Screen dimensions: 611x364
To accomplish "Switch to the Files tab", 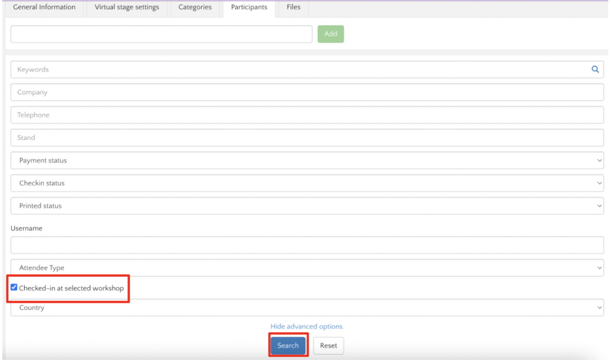I will point(292,7).
